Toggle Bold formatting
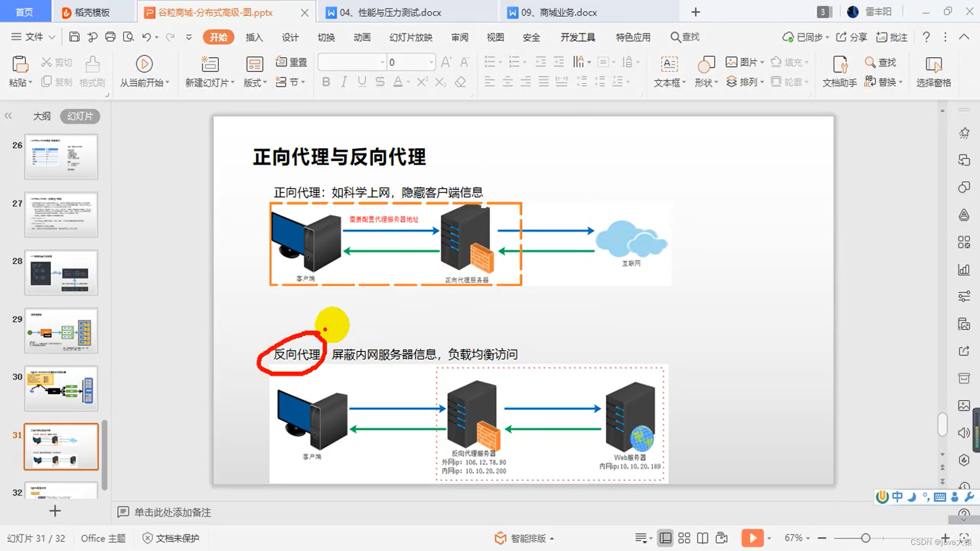The width and height of the screenshot is (980, 551). click(x=326, y=82)
